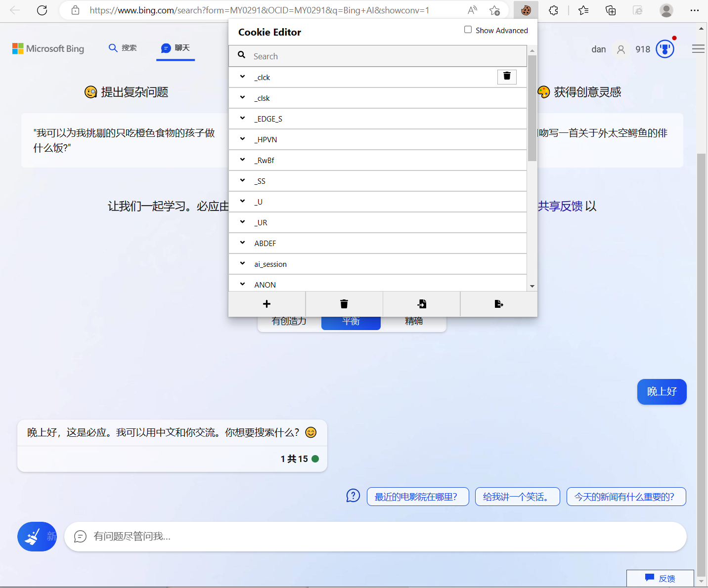Open the browser Extensions puzzle icon

tap(553, 10)
